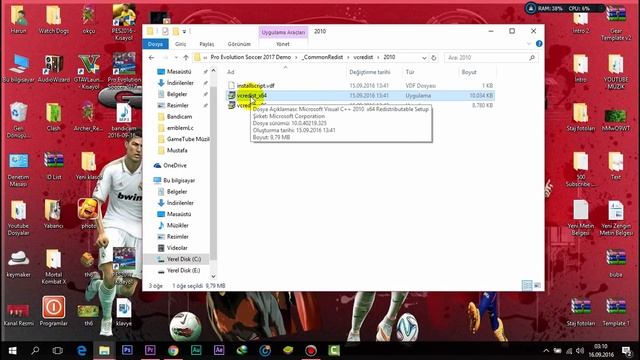Select the YOUTUBE MÜZİK desktop folder
This screenshot has width=640, height=360.
pos(616,72)
